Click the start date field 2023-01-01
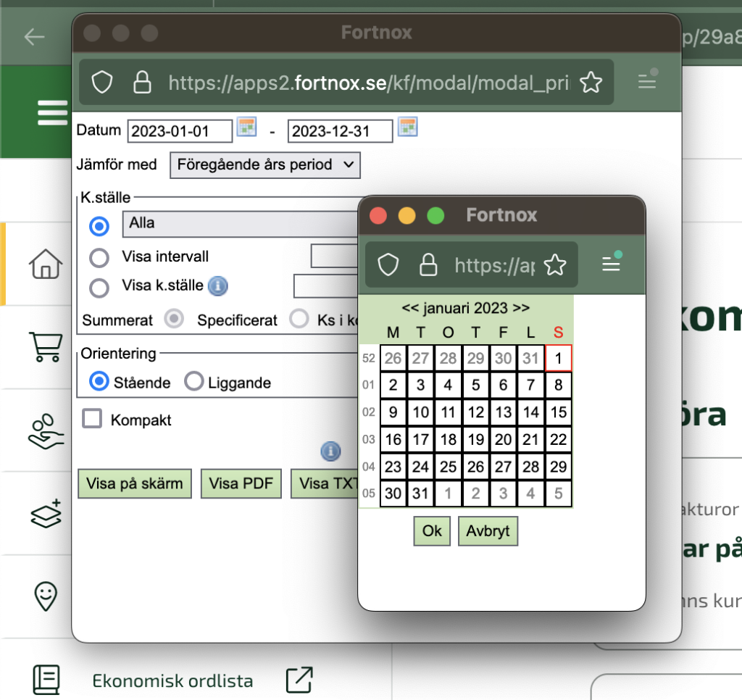Image resolution: width=742 pixels, height=700 pixels. (x=180, y=131)
